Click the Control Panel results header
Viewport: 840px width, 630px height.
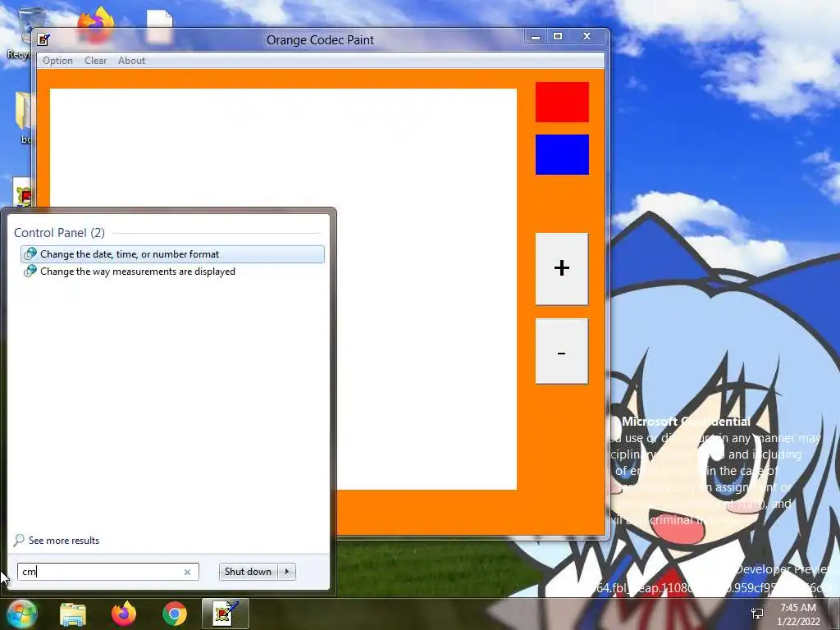(x=59, y=232)
